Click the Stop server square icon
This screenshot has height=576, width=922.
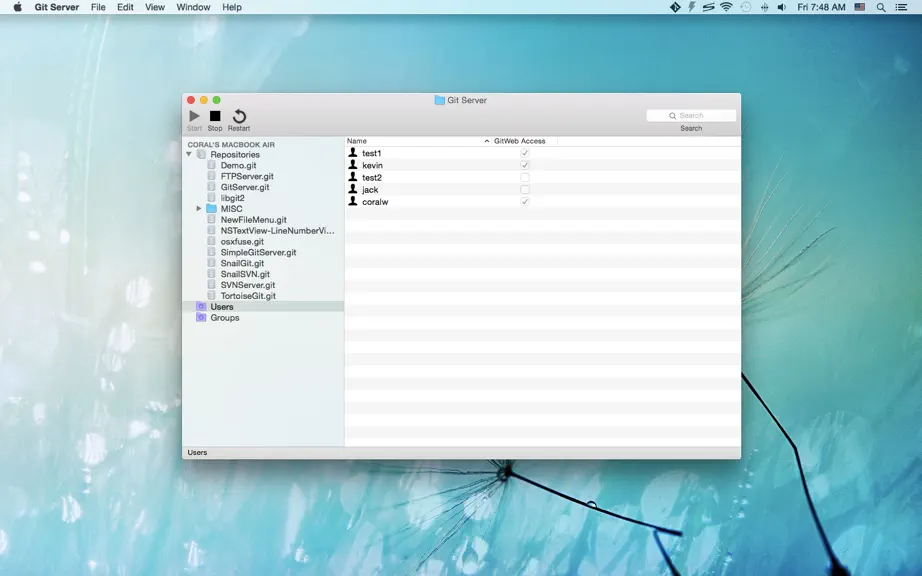[x=215, y=116]
